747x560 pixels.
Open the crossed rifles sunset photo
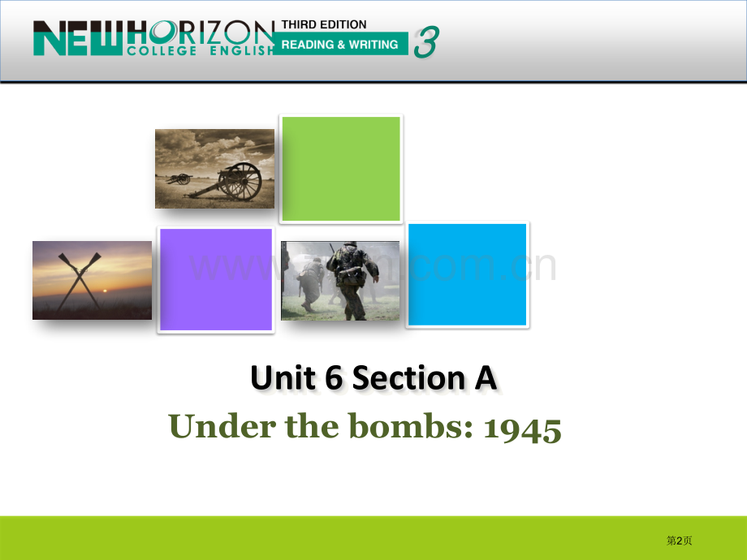(92, 280)
